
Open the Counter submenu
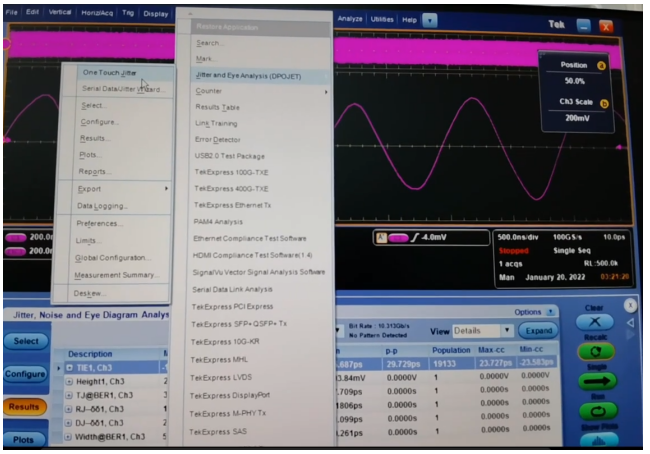pyautogui.click(x=261, y=91)
